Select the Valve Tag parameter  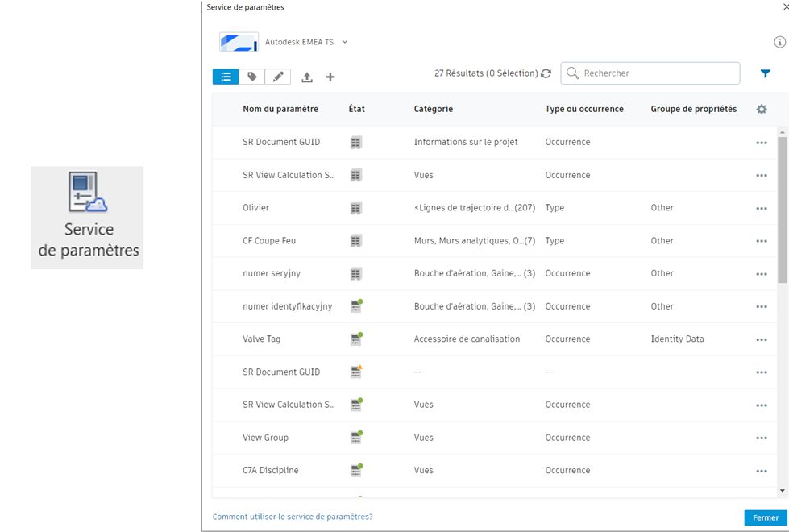[262, 339]
